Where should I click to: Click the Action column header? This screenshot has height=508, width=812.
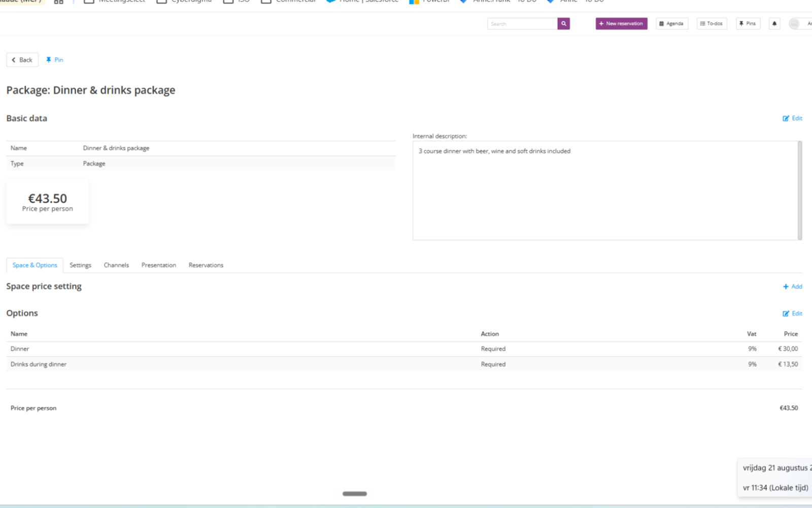(490, 334)
